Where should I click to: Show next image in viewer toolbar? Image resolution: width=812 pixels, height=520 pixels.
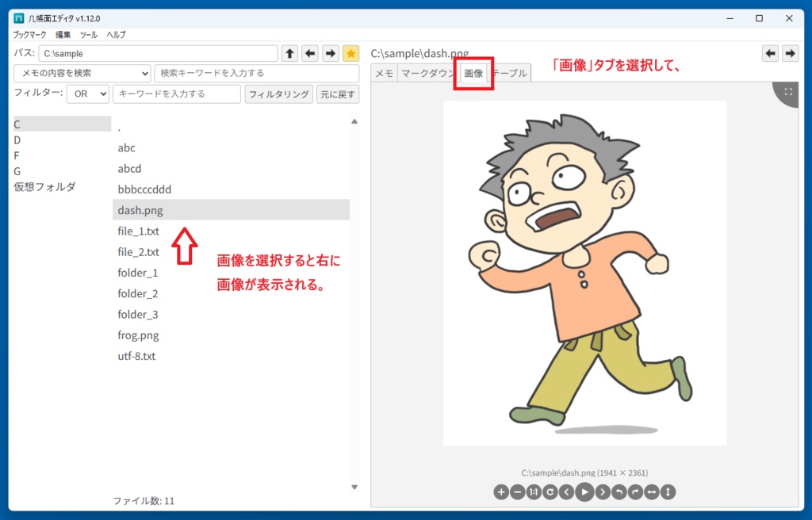(603, 492)
